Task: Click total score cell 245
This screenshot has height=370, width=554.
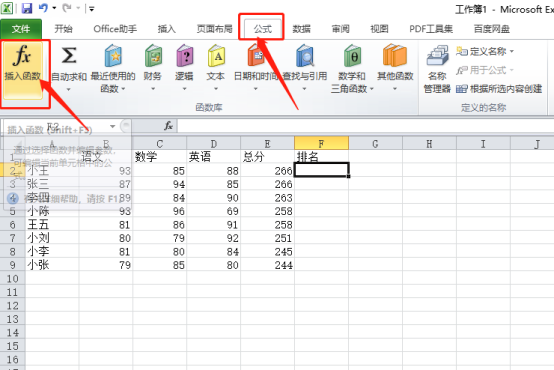Action: coord(267,251)
